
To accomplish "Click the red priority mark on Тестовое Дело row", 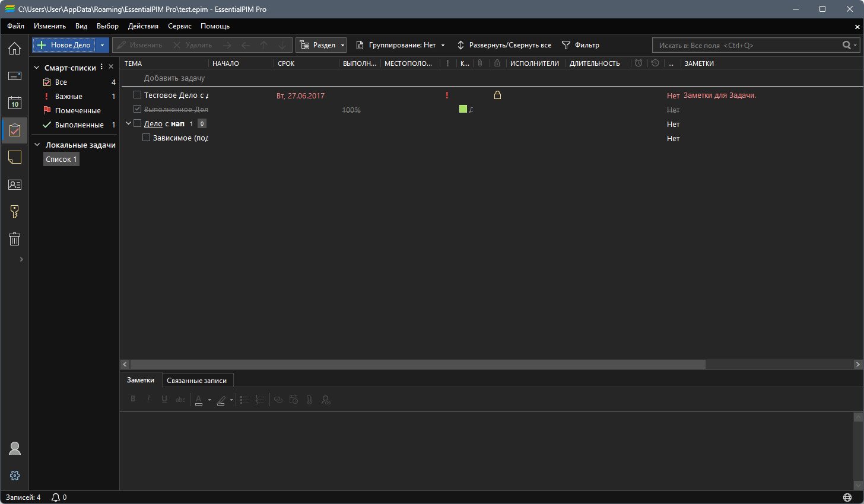I will pos(447,95).
